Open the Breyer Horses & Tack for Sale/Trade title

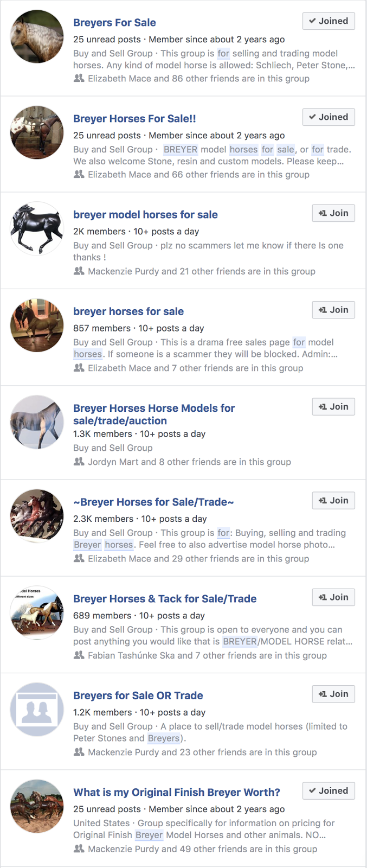(x=165, y=599)
